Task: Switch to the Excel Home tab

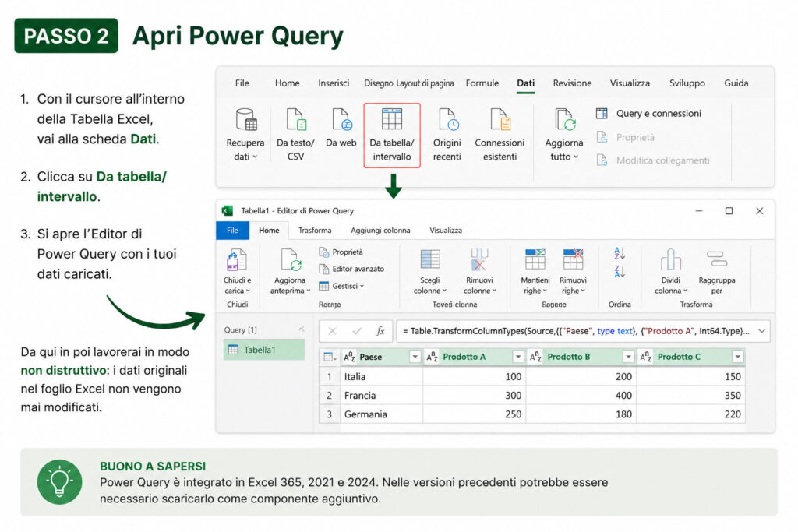Action: click(287, 83)
